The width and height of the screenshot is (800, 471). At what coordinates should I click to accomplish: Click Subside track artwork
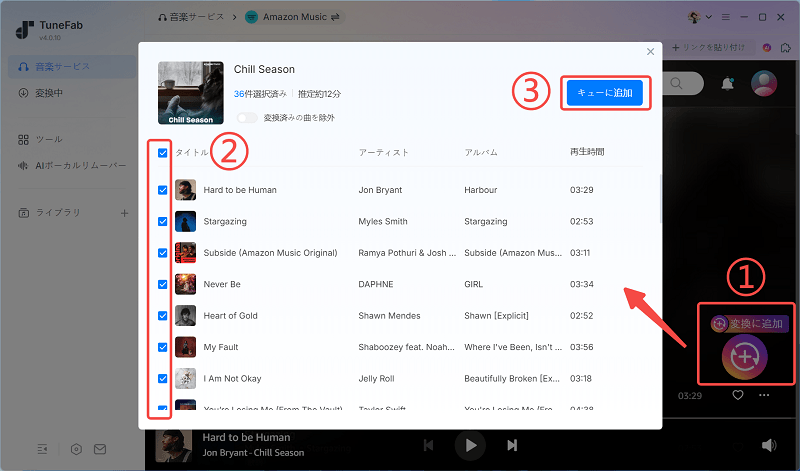pyautogui.click(x=186, y=253)
